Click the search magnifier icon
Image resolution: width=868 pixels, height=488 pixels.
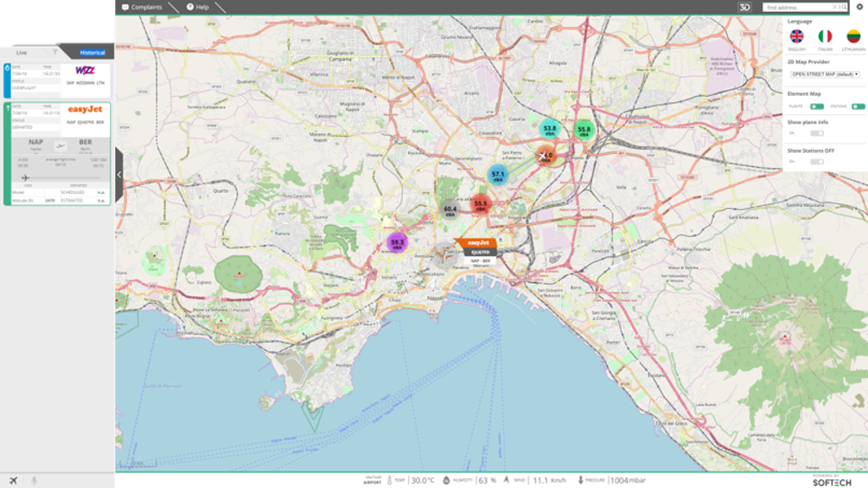pyautogui.click(x=844, y=7)
